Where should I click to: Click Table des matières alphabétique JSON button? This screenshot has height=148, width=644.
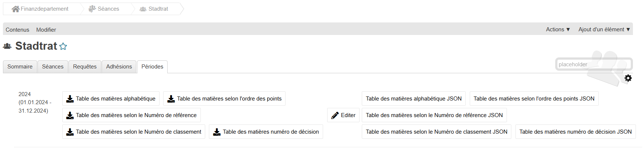[413, 99]
